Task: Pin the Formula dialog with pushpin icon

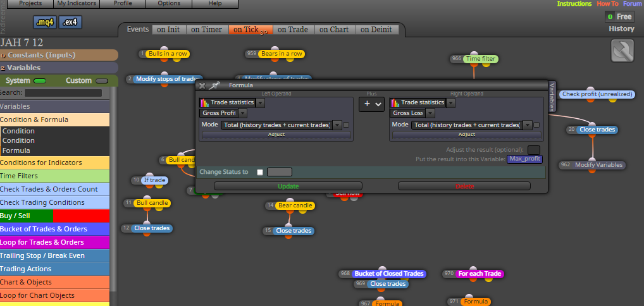Action: (214, 85)
